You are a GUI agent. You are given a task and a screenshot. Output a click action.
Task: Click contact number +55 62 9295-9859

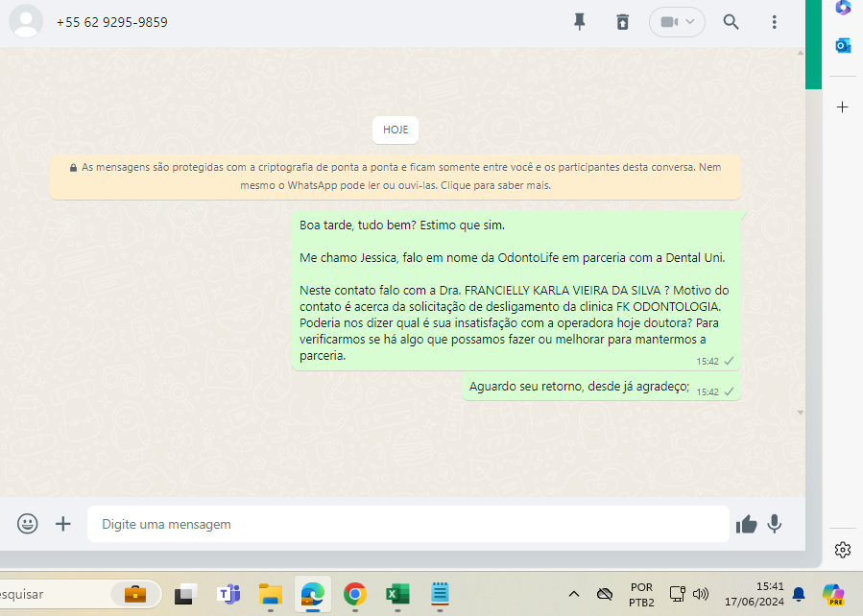pos(111,22)
